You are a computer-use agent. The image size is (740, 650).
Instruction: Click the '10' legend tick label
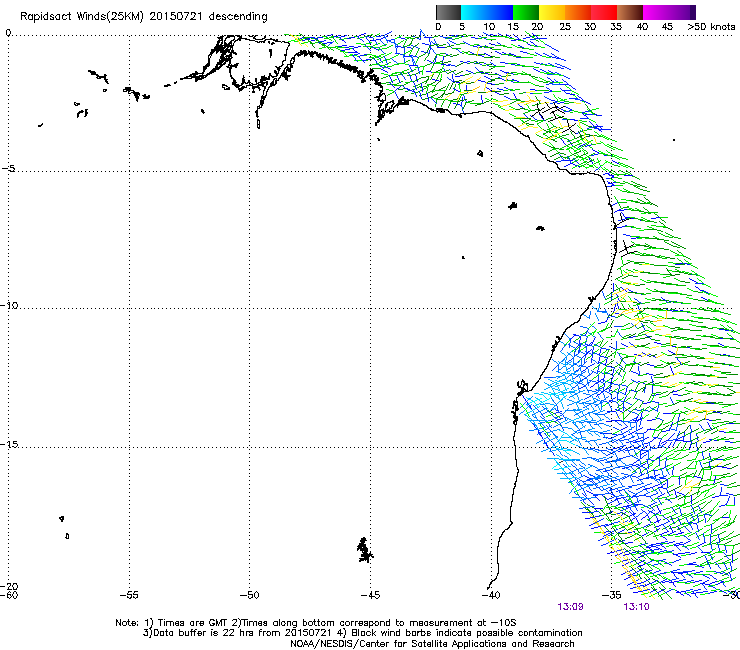pos(489,26)
